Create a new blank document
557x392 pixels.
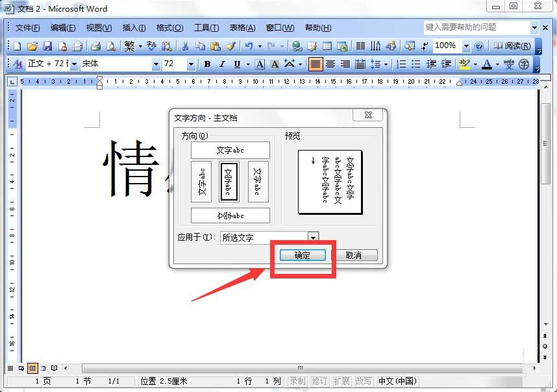tap(17, 46)
